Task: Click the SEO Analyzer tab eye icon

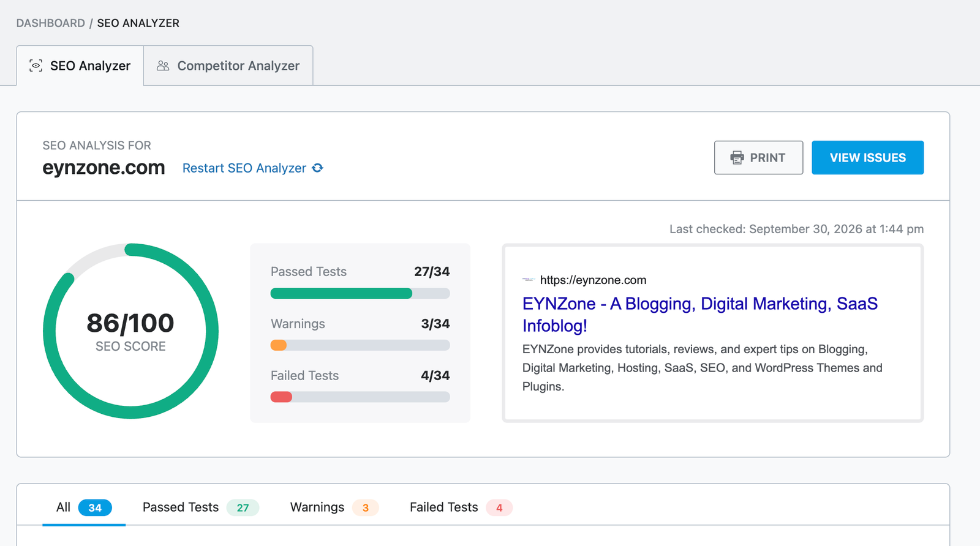Action: coord(36,65)
